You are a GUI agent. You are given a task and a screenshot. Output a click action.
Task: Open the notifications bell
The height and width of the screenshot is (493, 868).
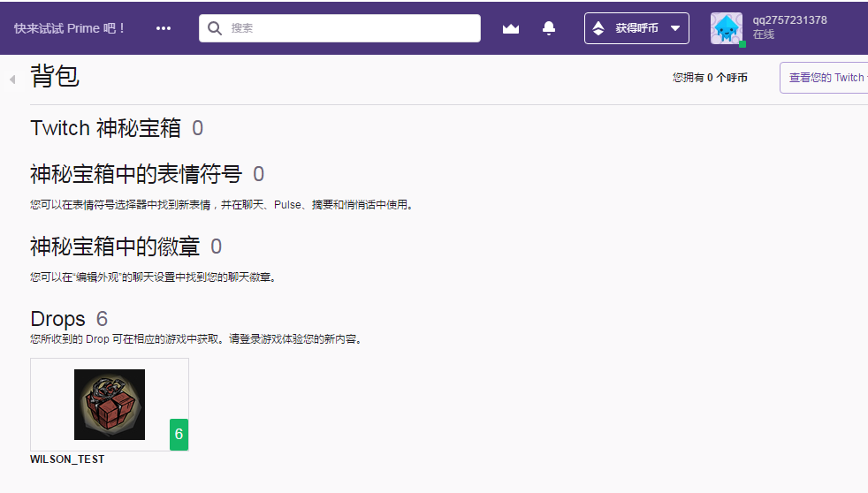click(549, 28)
